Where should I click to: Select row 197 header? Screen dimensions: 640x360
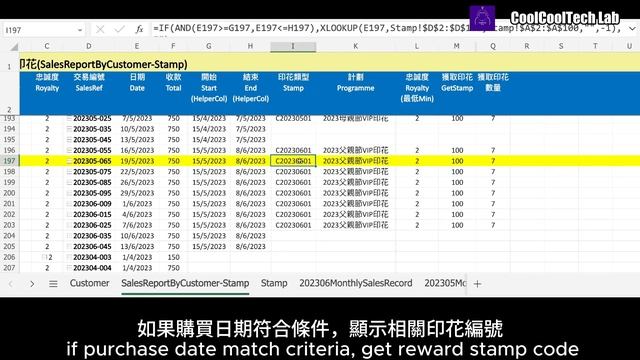9,161
